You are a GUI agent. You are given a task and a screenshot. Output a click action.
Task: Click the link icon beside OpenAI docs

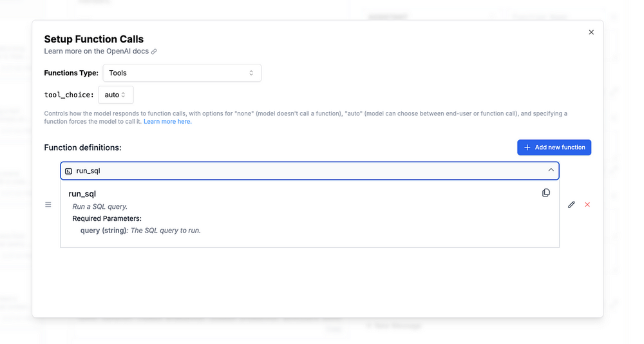(x=154, y=52)
